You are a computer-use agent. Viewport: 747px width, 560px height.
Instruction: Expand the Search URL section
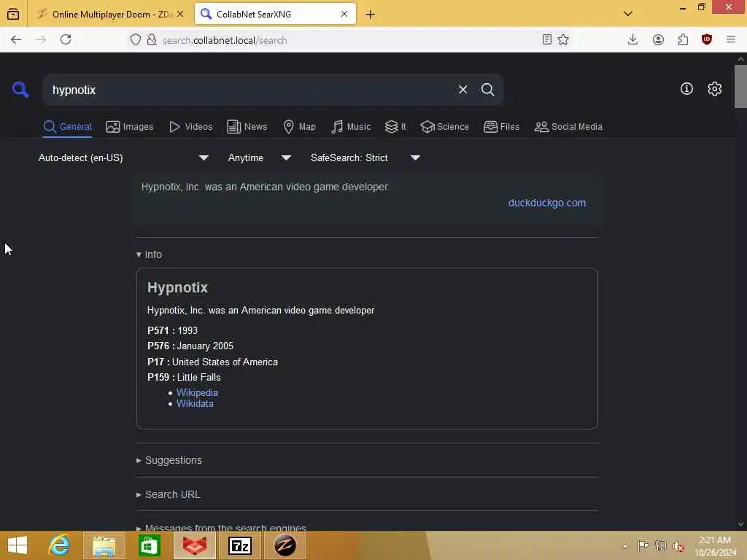coord(169,495)
